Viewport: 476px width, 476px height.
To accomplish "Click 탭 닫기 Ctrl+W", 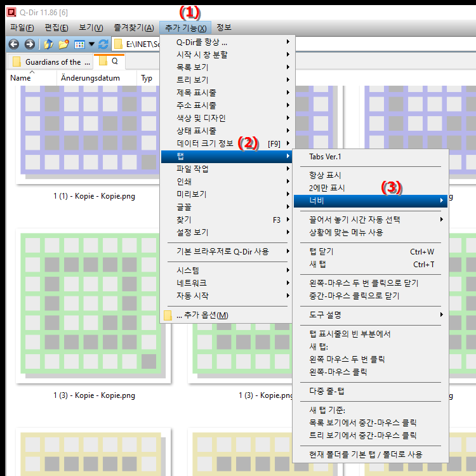I will 371,252.
